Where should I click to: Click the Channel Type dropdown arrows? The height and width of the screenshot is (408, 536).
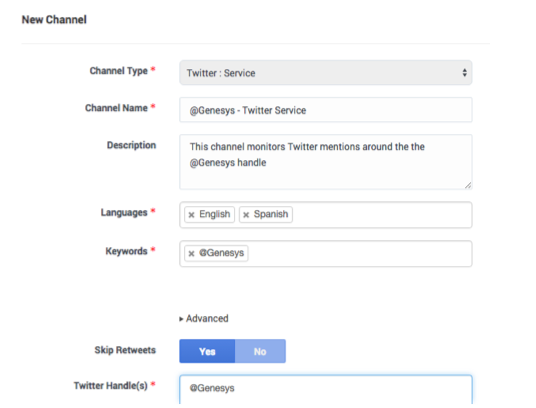(x=464, y=73)
